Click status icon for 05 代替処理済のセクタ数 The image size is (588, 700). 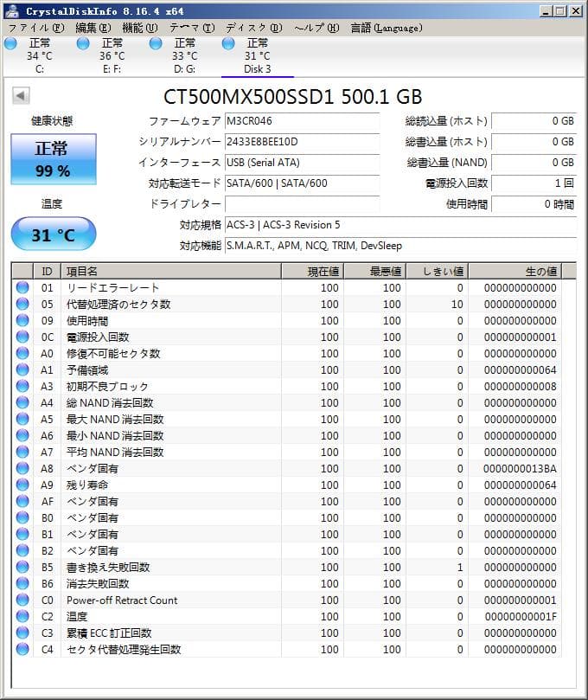tap(22, 304)
